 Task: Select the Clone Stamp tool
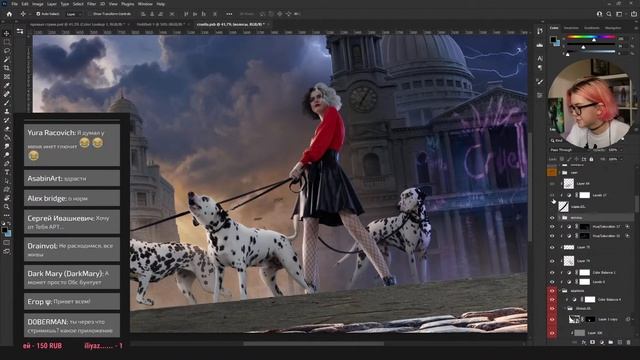click(7, 111)
